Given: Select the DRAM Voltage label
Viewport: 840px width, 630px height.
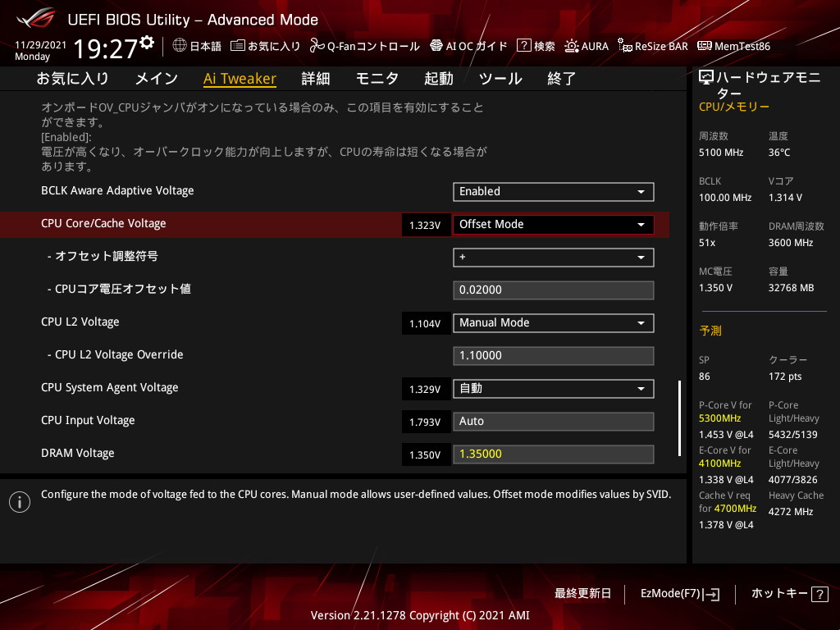Looking at the screenshot, I should tap(78, 453).
